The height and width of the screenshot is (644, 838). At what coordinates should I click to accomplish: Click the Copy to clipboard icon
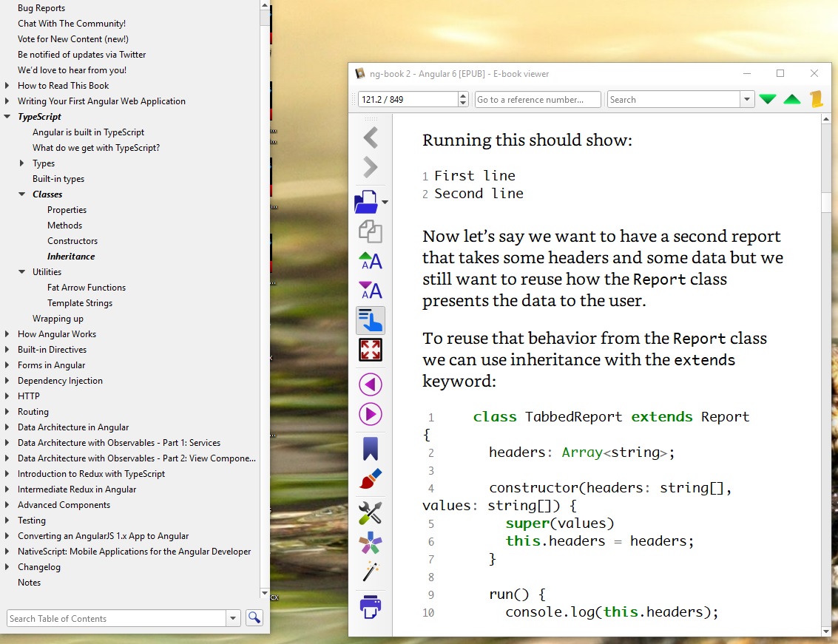pos(371,231)
